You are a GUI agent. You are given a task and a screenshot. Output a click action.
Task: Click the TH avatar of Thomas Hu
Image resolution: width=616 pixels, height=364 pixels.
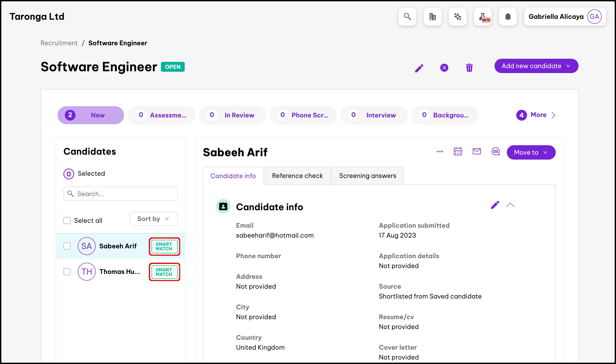87,271
